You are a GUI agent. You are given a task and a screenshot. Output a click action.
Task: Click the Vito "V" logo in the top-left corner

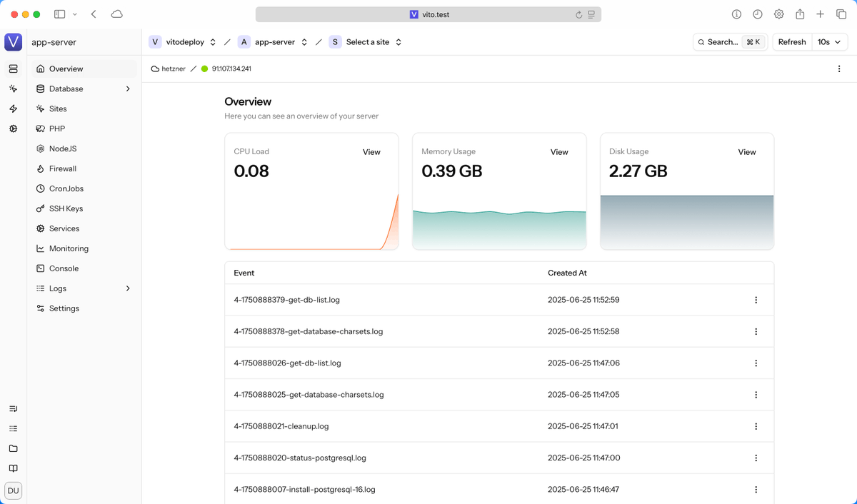pyautogui.click(x=13, y=41)
